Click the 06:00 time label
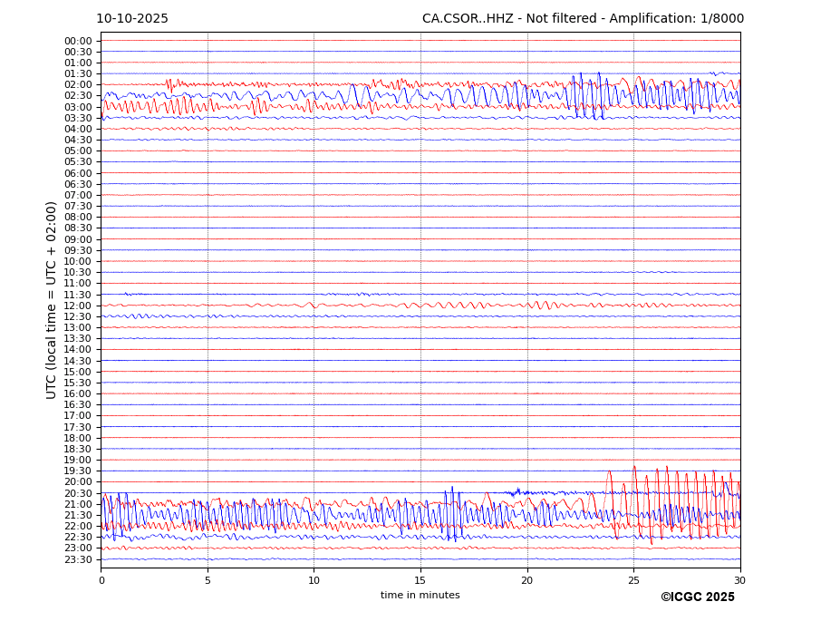This screenshot has height=631, width=840. click(x=78, y=173)
